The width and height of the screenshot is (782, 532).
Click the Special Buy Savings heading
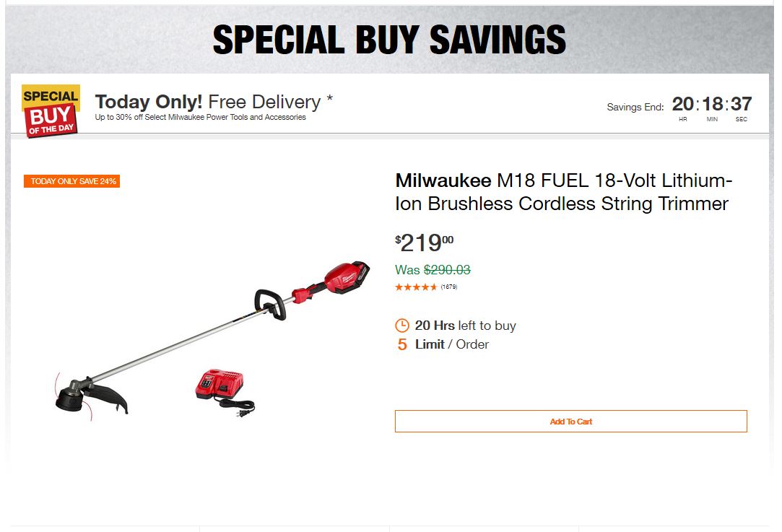point(389,40)
